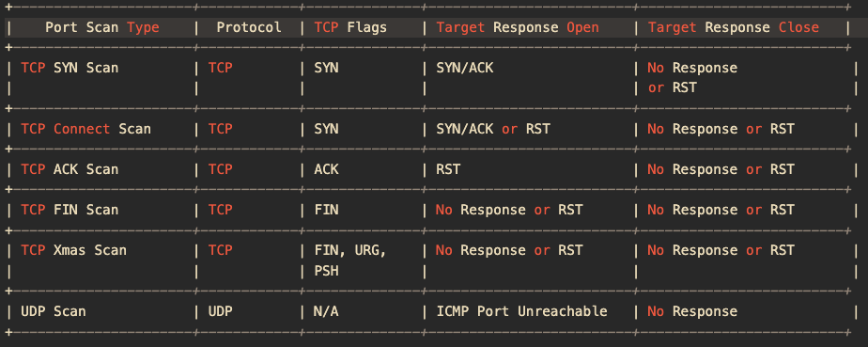Screen dimensions: 868x347
Task: Click the 'UDP' protocol cell
Action: (221, 311)
